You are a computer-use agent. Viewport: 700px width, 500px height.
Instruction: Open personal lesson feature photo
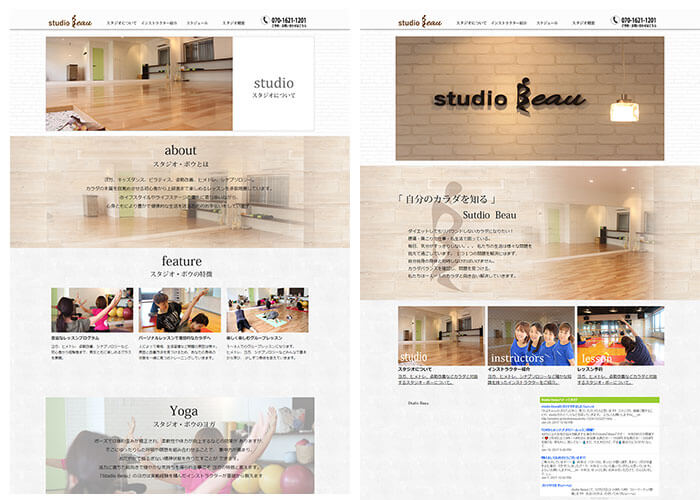[180, 310]
